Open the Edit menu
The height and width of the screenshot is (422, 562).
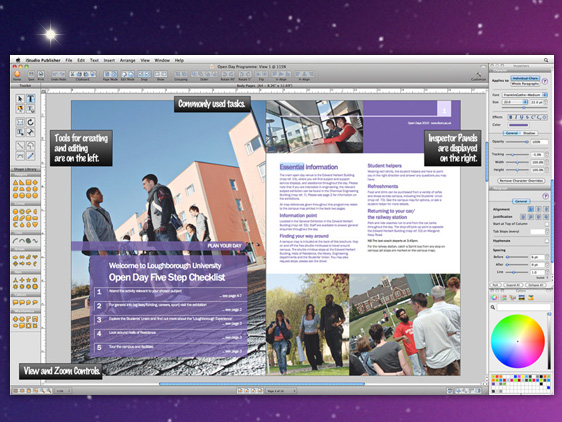pyautogui.click(x=81, y=60)
